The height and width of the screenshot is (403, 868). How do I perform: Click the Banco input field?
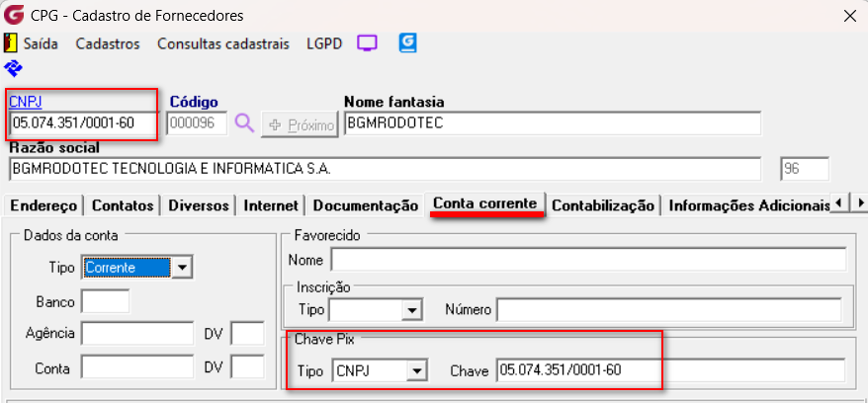(105, 302)
